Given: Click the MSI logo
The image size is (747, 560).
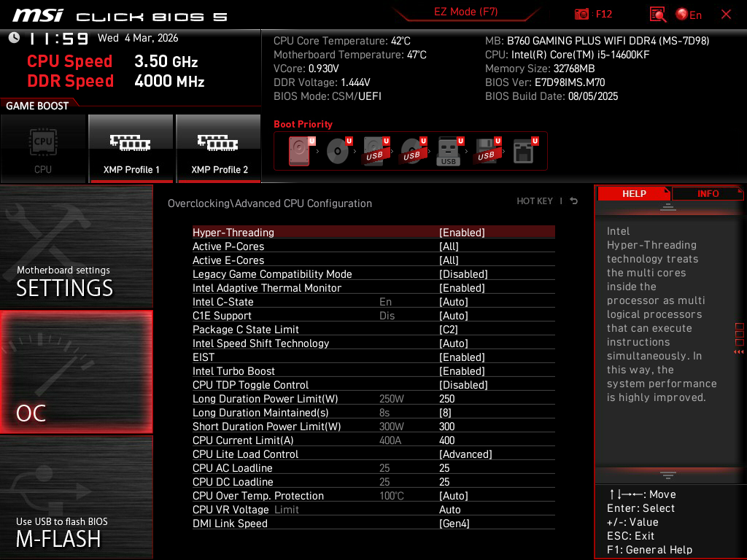Looking at the screenshot, I should (38, 15).
